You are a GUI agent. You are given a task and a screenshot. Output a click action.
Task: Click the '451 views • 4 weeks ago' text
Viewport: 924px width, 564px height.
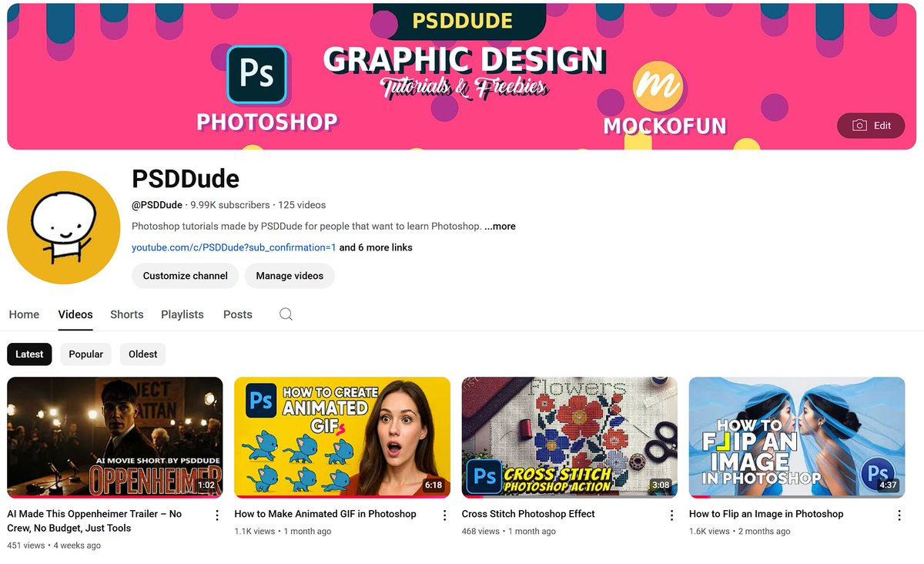(54, 546)
